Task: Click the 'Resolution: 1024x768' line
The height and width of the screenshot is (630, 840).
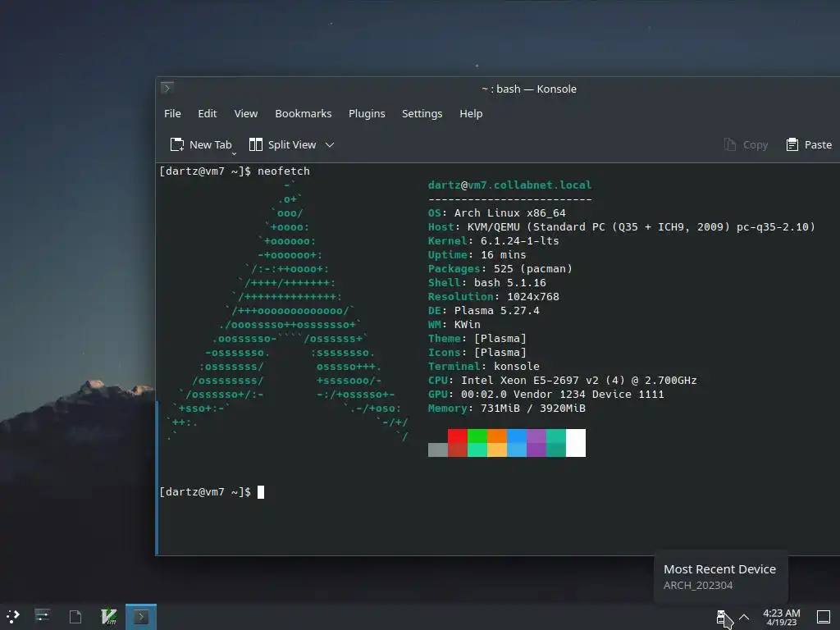Action: point(493,296)
